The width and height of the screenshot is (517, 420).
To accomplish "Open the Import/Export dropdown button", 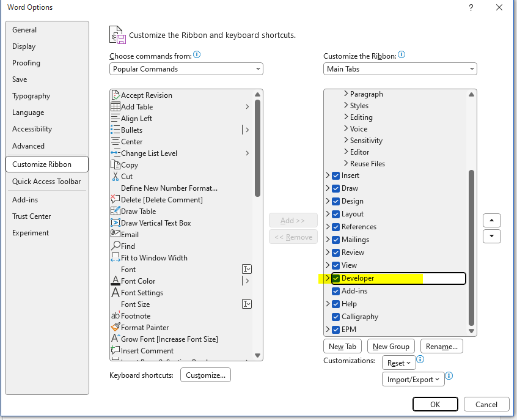I will coord(413,380).
